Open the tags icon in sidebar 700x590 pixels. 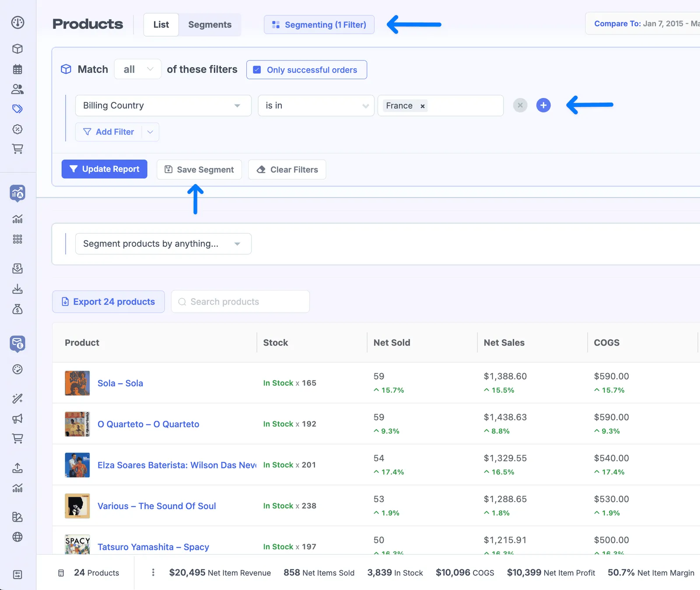(x=17, y=109)
